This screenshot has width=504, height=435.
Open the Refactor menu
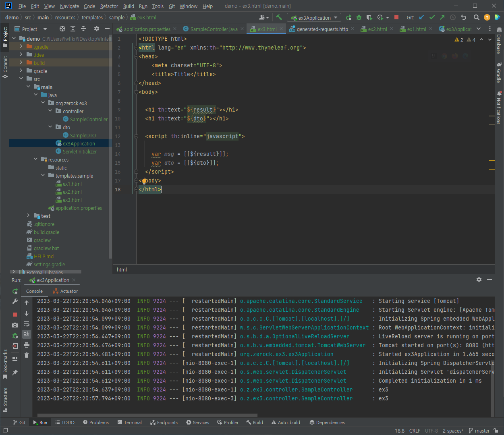pos(109,6)
